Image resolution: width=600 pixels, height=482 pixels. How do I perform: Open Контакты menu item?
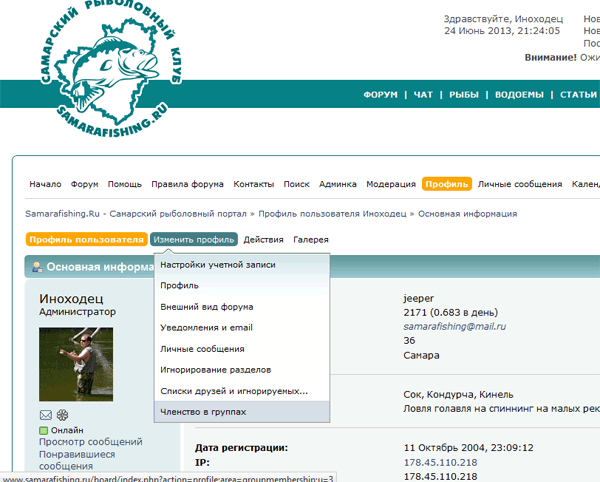point(254,184)
